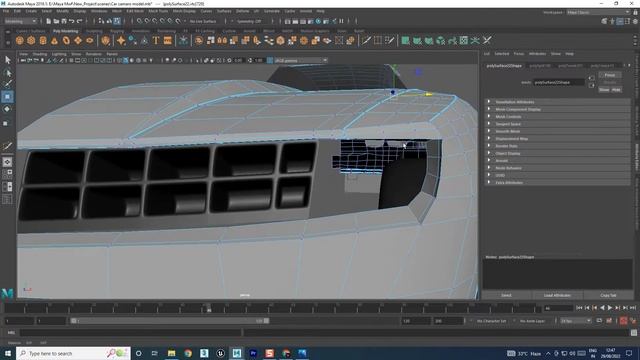The image size is (640, 360).
Task: Toggle Snap to curves in the status line
Action: pos(147,21)
